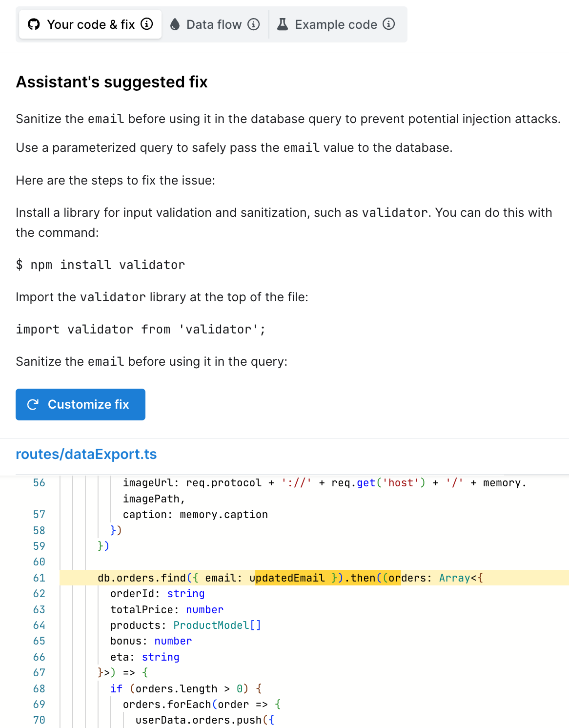Open the routes/dataExport.ts file link

point(86,454)
